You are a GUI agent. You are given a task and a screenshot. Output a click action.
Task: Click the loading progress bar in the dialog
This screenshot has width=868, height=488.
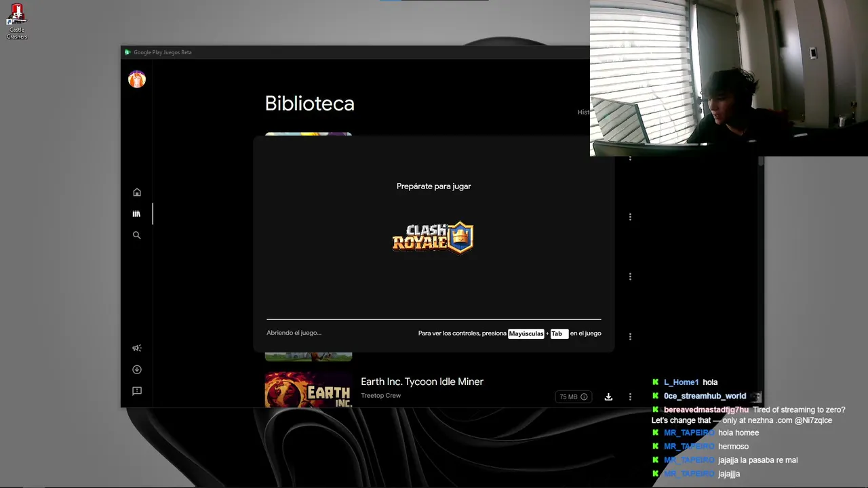434,319
